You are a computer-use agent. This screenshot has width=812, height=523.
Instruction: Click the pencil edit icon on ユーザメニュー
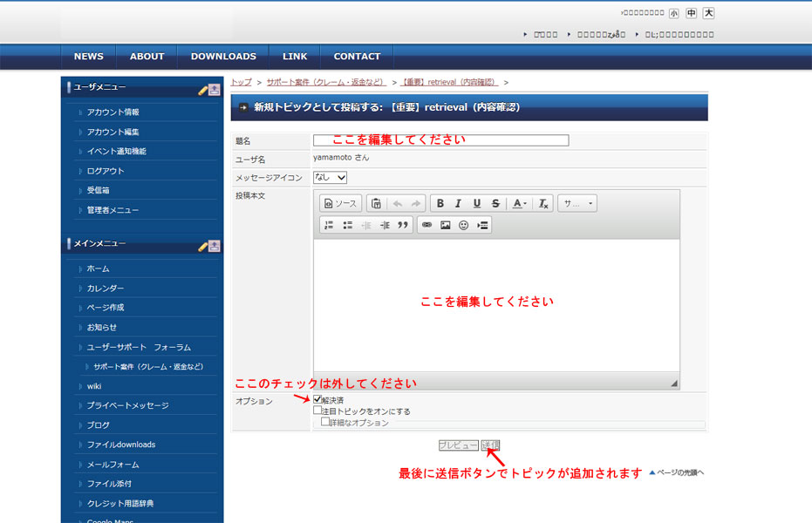click(x=203, y=91)
